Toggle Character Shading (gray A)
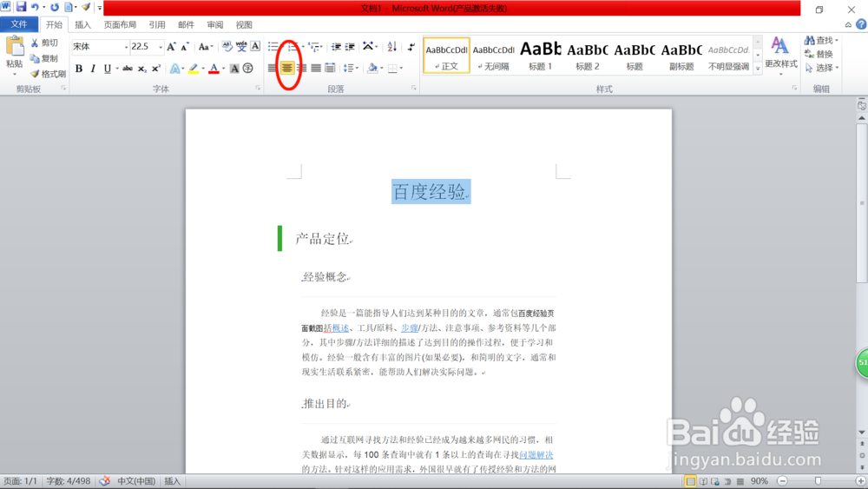 (234, 69)
